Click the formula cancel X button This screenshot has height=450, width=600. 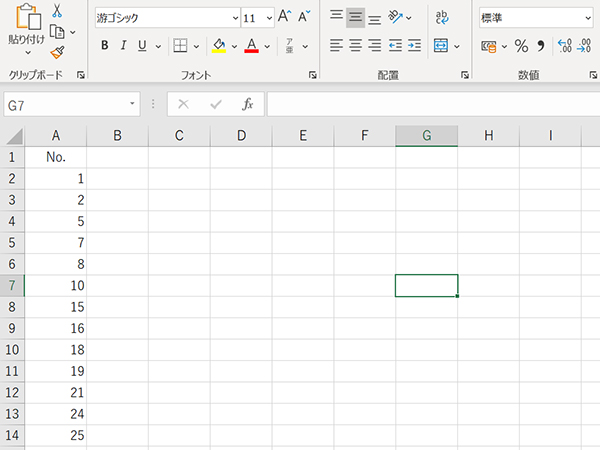click(184, 104)
